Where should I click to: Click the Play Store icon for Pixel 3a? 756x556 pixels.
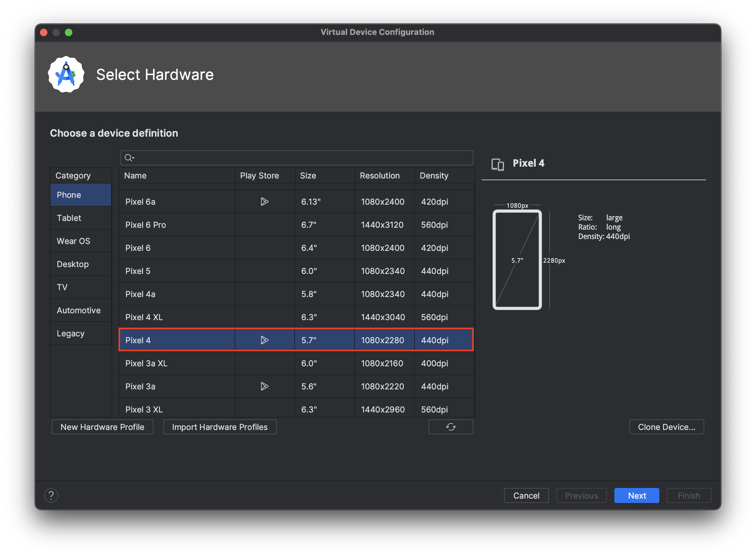[264, 386]
